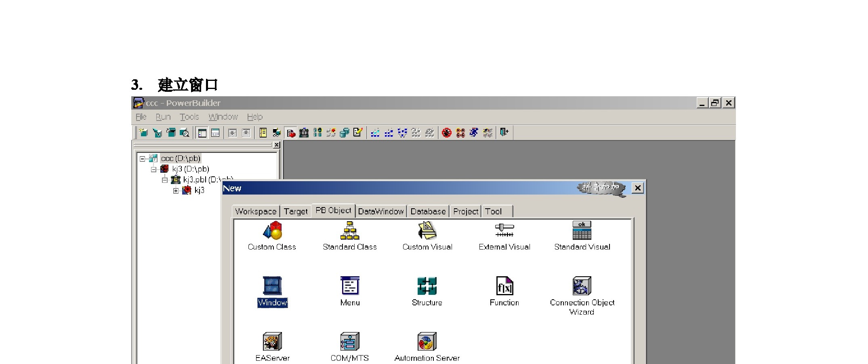Click the Previous Error toolbar icon
This screenshot has width=868, height=364.
click(x=246, y=133)
